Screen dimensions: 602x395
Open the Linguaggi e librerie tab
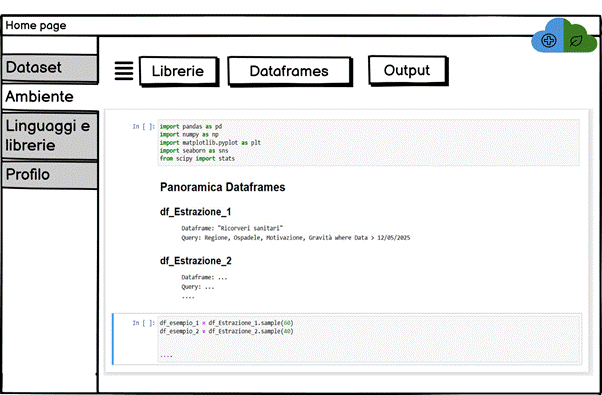(x=50, y=136)
